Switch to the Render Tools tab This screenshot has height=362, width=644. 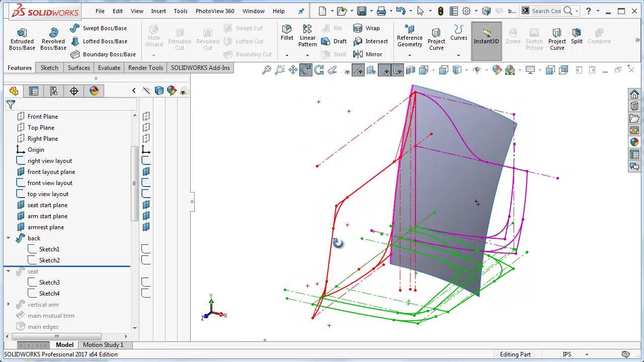pyautogui.click(x=145, y=68)
